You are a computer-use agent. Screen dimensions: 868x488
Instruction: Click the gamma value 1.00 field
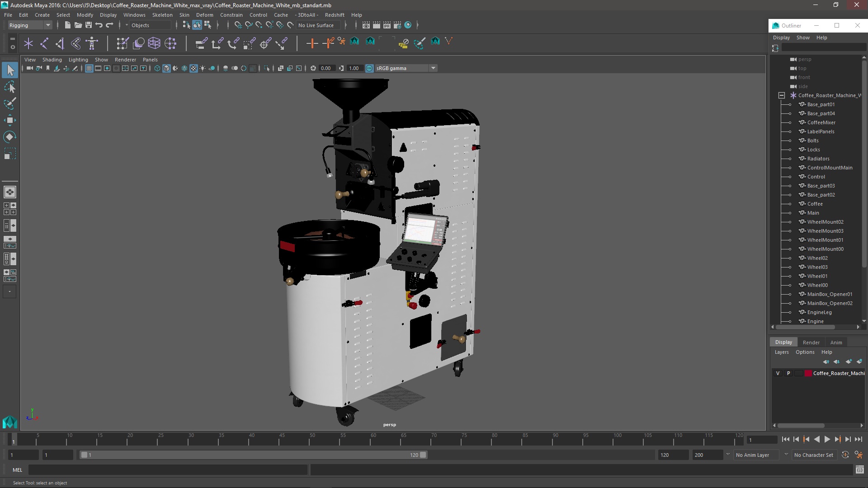(x=354, y=68)
